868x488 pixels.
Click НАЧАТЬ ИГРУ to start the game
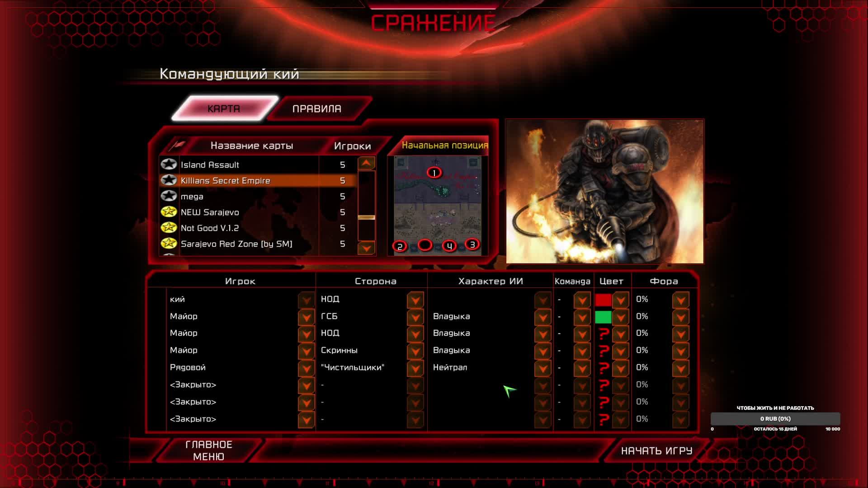(x=656, y=450)
